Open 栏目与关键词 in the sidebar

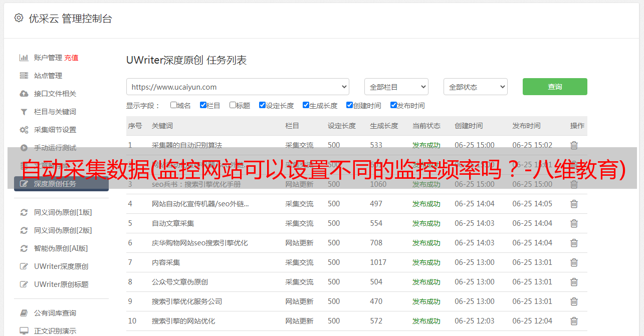55,112
